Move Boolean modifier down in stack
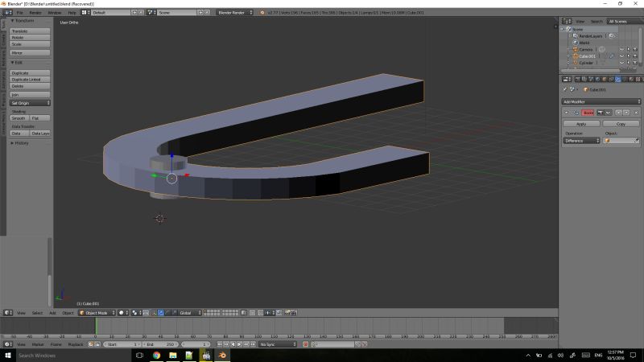This screenshot has width=644, height=362. pos(626,113)
